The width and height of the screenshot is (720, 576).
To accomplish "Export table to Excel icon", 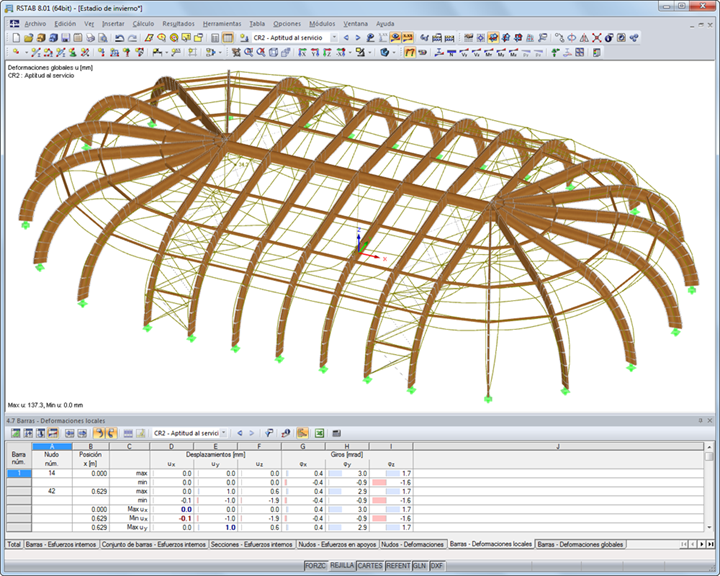I will click(x=319, y=433).
